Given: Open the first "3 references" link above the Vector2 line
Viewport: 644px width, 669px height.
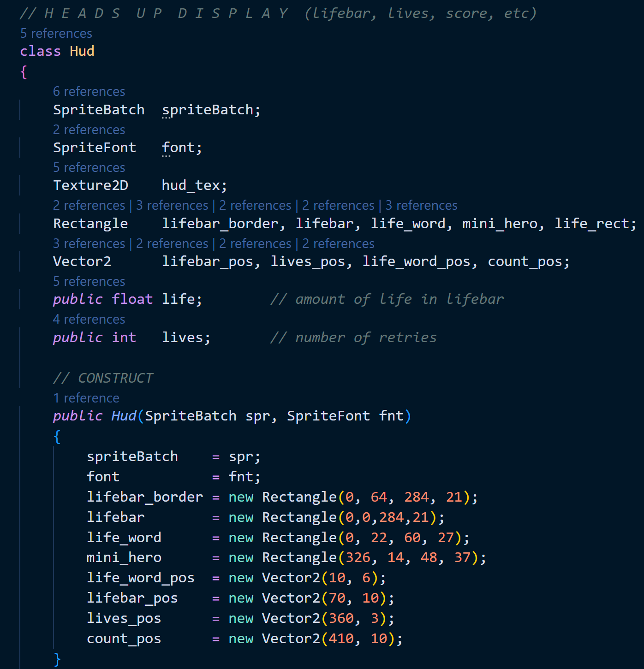Looking at the screenshot, I should pyautogui.click(x=89, y=243).
